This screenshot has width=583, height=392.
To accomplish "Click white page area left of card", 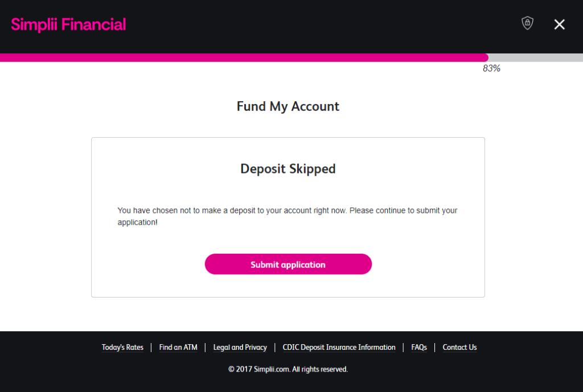I will (46, 216).
